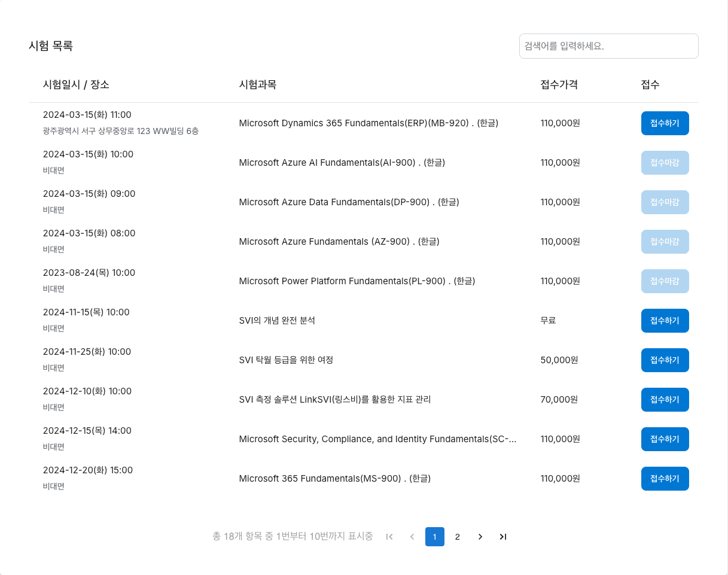The height and width of the screenshot is (575, 728).
Task: Click date 2024-03-15(화) 09:00
Action: [89, 194]
